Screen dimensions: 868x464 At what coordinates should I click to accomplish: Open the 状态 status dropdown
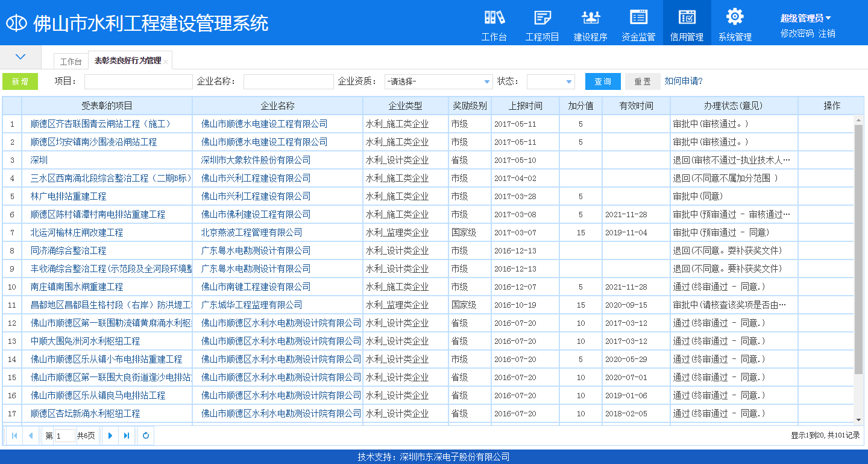point(568,82)
